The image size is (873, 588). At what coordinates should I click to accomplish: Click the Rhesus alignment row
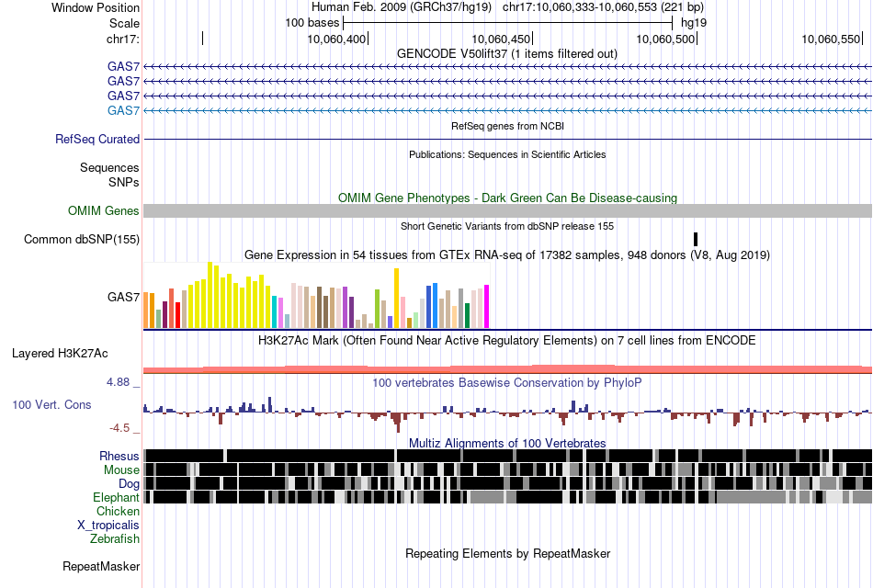pyautogui.click(x=508, y=456)
